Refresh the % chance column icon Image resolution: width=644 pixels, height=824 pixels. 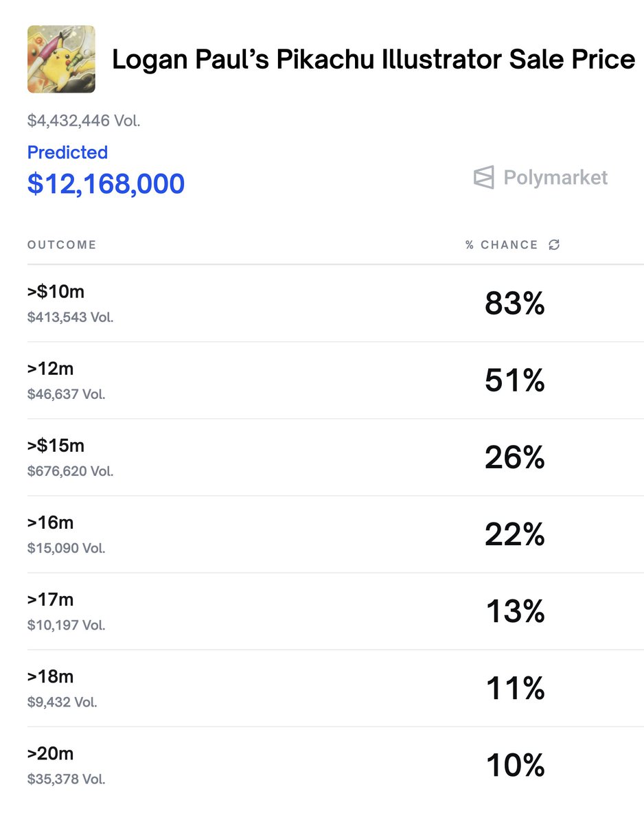coord(554,244)
